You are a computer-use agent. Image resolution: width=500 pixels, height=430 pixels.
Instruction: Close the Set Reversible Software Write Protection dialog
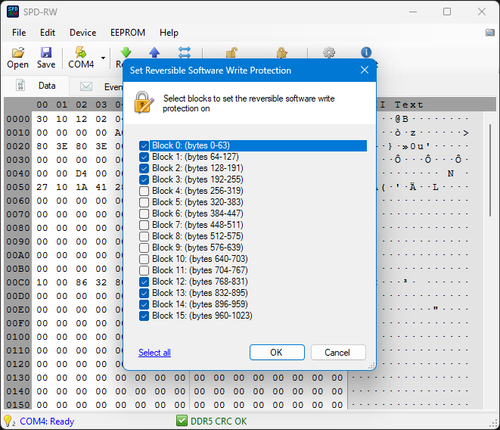click(x=364, y=70)
